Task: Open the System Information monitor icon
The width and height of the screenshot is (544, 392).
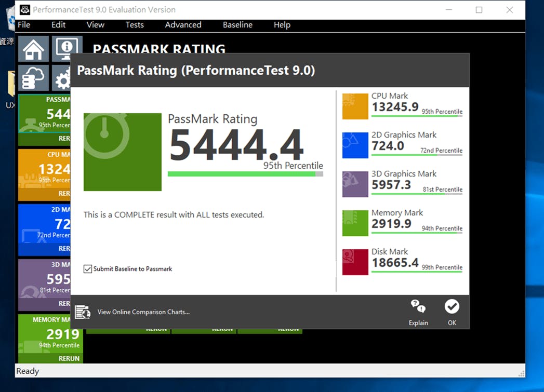Action: point(67,47)
